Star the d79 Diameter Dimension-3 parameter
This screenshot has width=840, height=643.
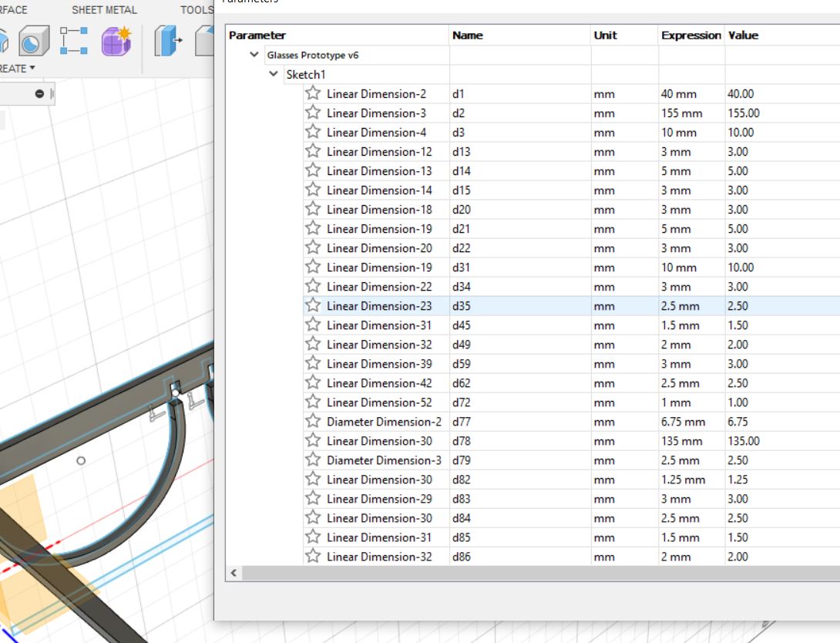pos(313,460)
